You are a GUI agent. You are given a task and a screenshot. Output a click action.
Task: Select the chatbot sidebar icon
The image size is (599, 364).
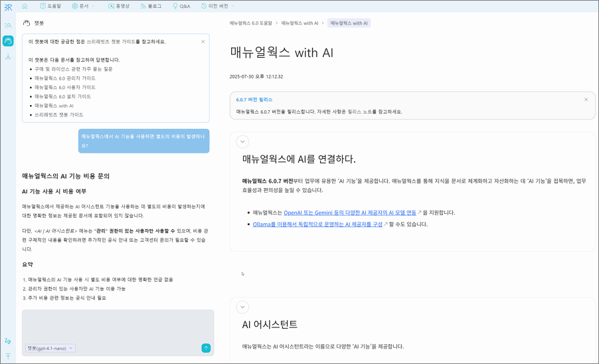[x=8, y=41]
